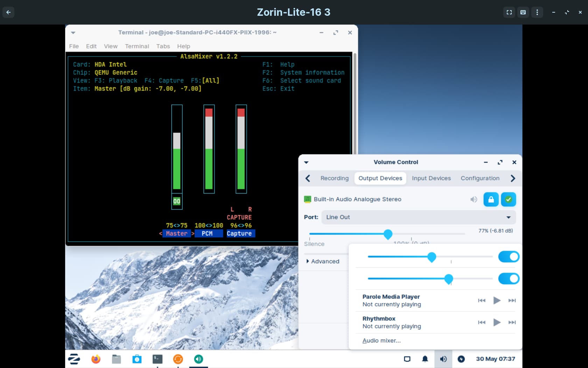
Task: Open the File menu in Terminal
Action: [x=74, y=46]
